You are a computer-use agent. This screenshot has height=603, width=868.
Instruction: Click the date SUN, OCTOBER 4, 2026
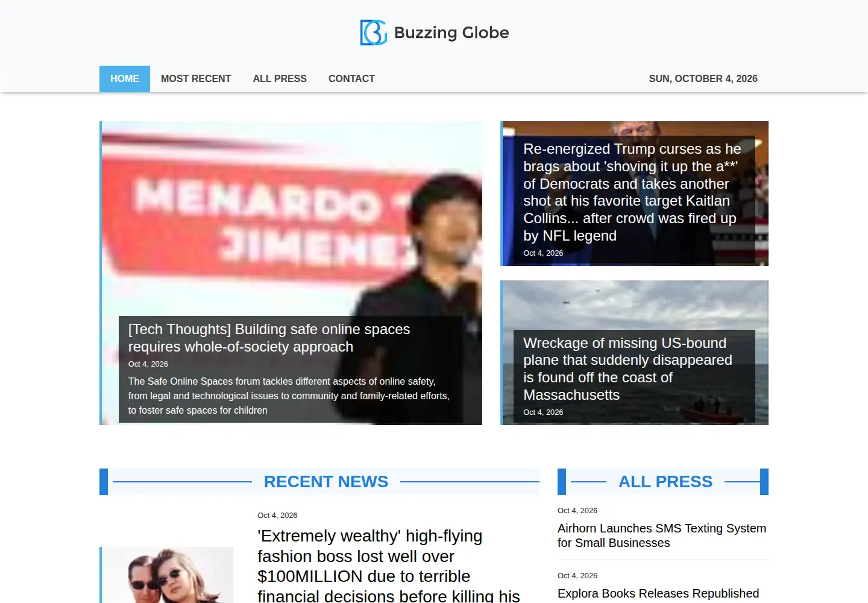point(703,79)
